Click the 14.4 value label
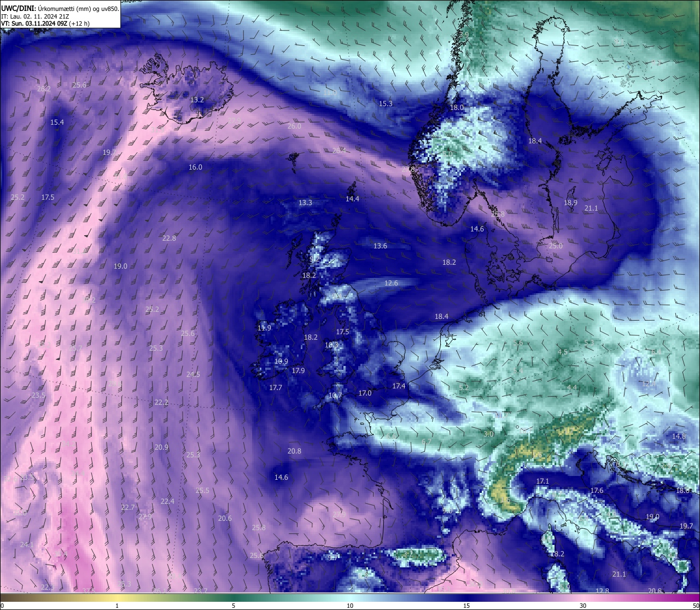The width and height of the screenshot is (700, 610). (352, 199)
